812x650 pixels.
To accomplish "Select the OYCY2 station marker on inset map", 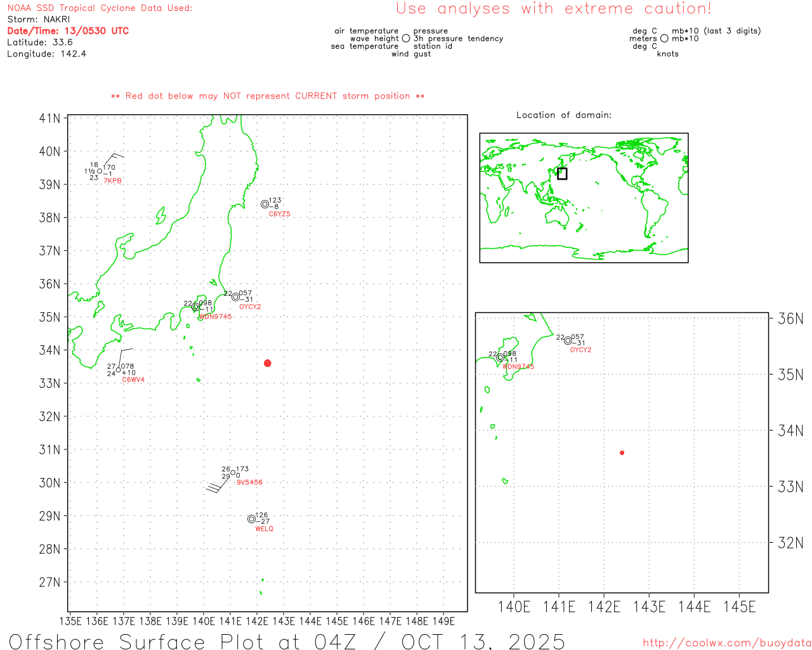I will click(568, 341).
